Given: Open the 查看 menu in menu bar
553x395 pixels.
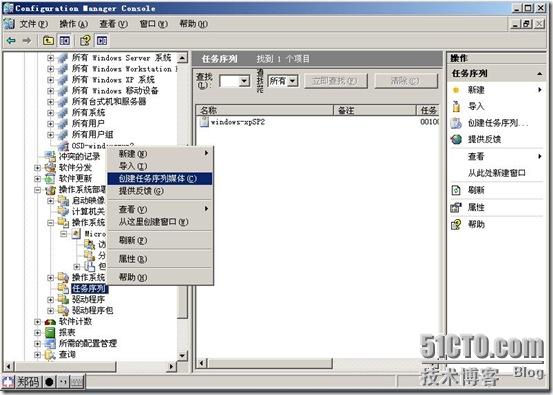Looking at the screenshot, I should [x=113, y=24].
